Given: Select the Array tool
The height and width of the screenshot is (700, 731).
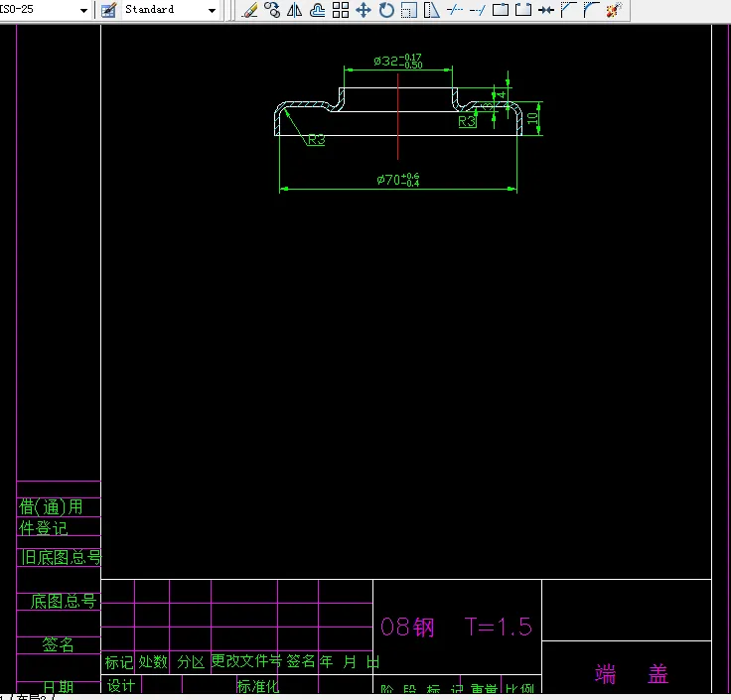Looking at the screenshot, I should click(x=341, y=10).
